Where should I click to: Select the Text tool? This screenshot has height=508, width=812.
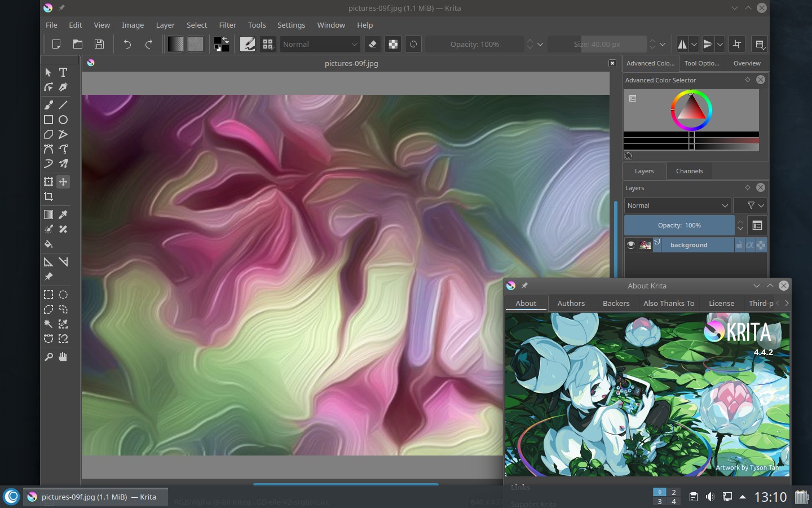pos(63,72)
